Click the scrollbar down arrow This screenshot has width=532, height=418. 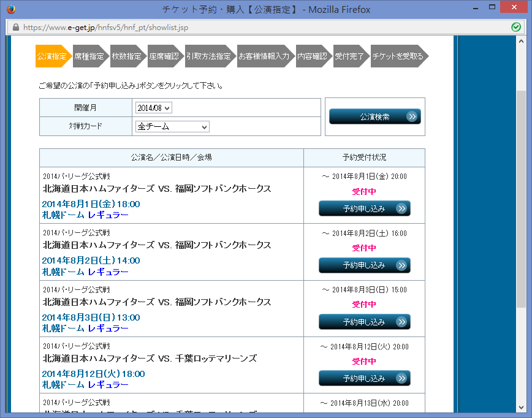[x=521, y=408]
